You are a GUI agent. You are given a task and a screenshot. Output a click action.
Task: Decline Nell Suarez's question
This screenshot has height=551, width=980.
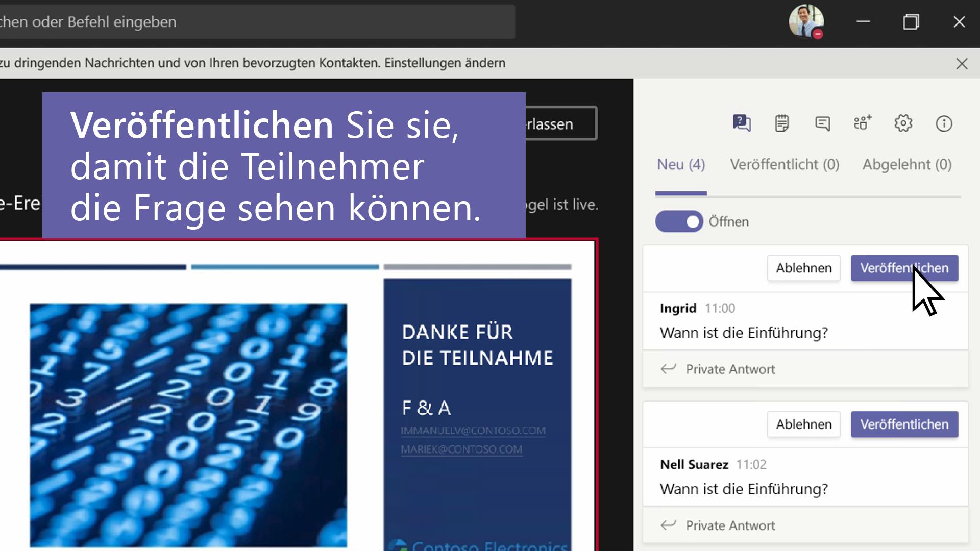click(804, 424)
